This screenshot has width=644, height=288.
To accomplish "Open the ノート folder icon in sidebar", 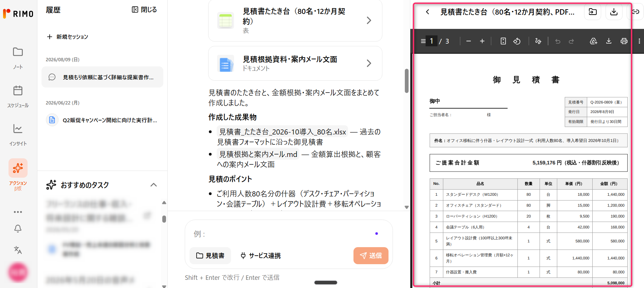I will click(18, 52).
